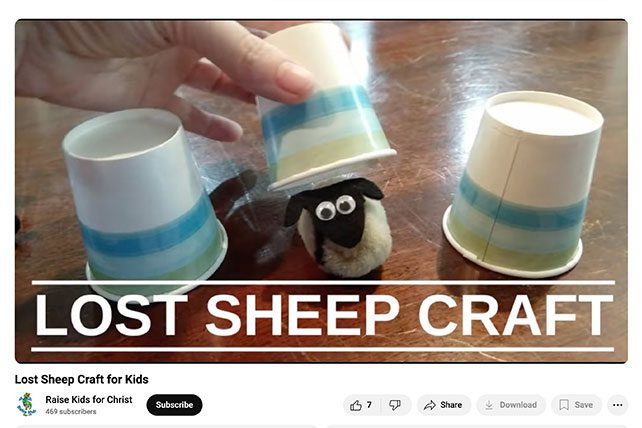Click the like count number 7
The height and width of the screenshot is (428, 642).
coord(369,405)
